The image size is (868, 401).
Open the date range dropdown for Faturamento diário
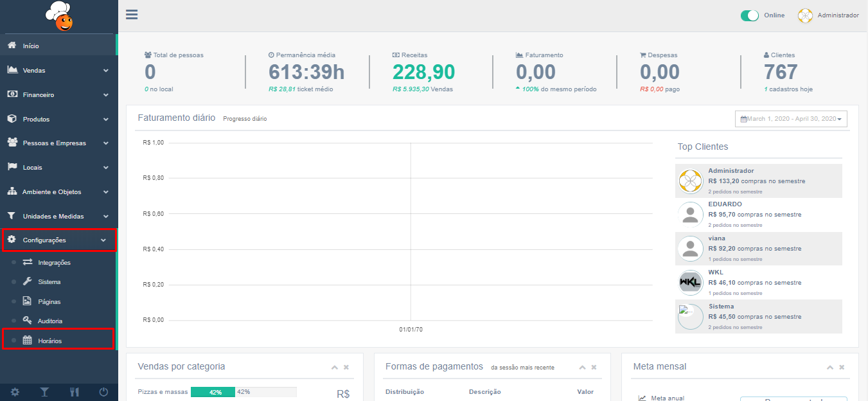pos(791,119)
